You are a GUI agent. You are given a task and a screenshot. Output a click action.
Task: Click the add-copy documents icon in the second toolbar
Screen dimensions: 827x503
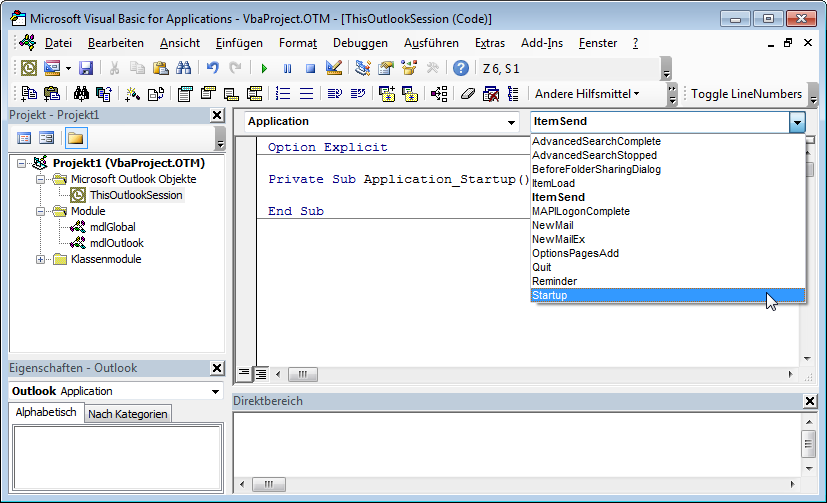28,94
